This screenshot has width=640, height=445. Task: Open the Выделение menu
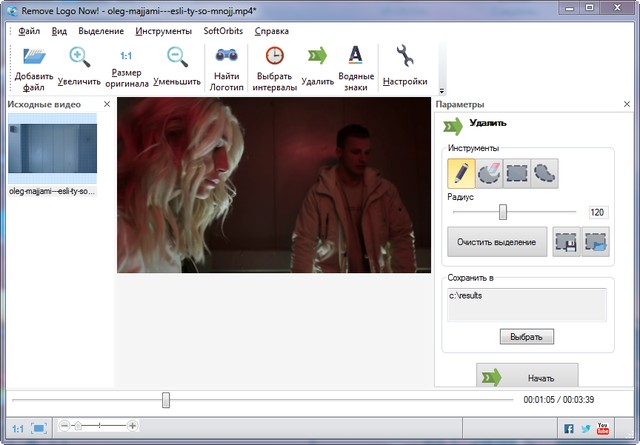pos(101,31)
